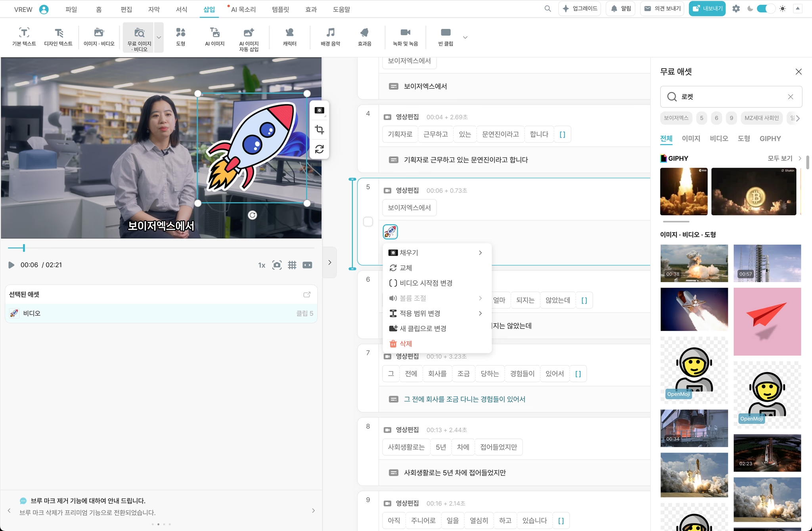Click the video playback progress slider
This screenshot has height=531, width=812.
[161, 248]
